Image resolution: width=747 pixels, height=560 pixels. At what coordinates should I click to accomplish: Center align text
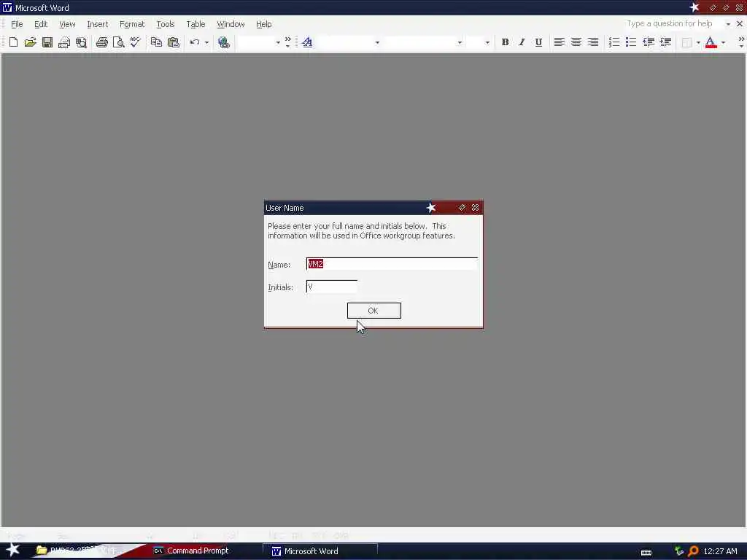(576, 42)
